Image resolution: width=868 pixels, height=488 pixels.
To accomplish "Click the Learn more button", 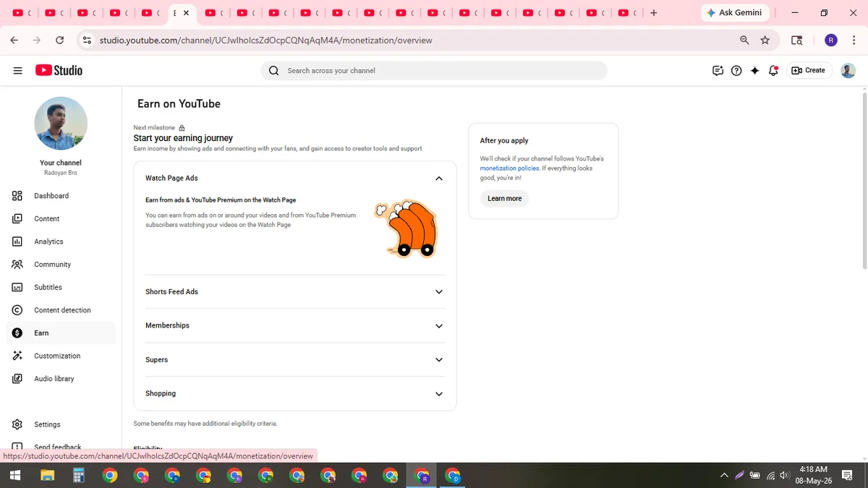I will 504,198.
